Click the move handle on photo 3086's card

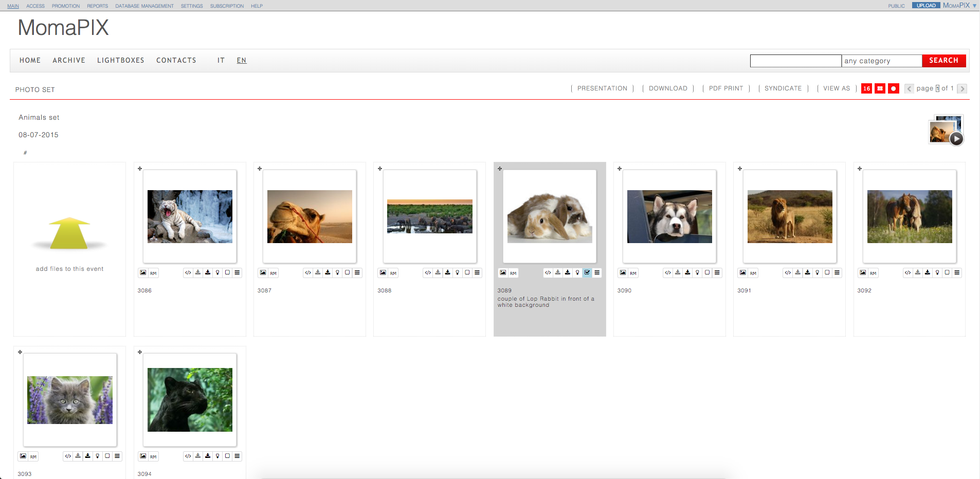140,169
